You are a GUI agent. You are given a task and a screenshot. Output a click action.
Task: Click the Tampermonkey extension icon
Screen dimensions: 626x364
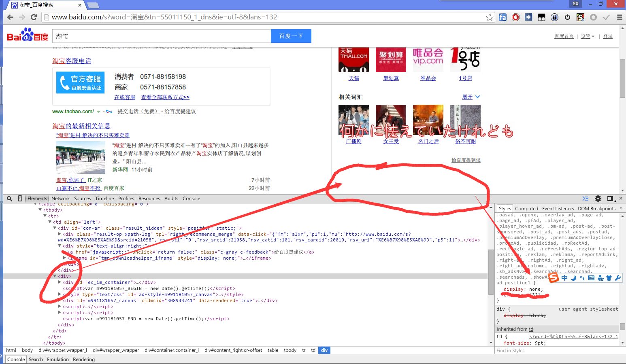[541, 17]
